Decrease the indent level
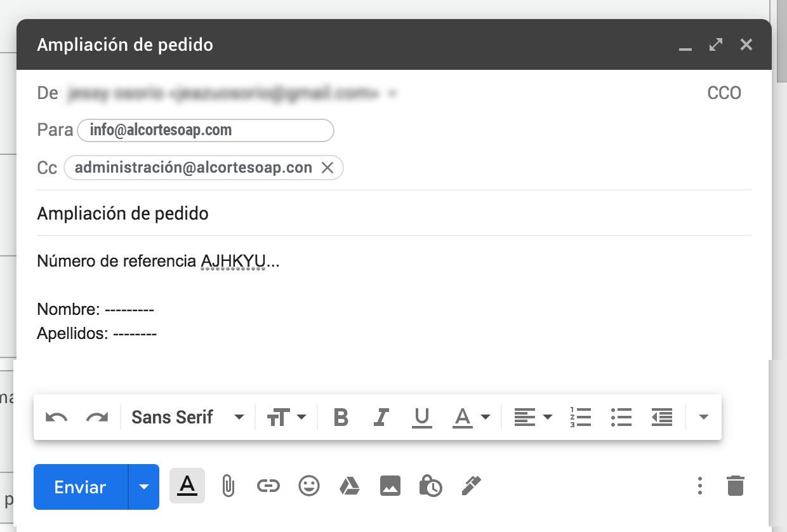 pos(661,417)
